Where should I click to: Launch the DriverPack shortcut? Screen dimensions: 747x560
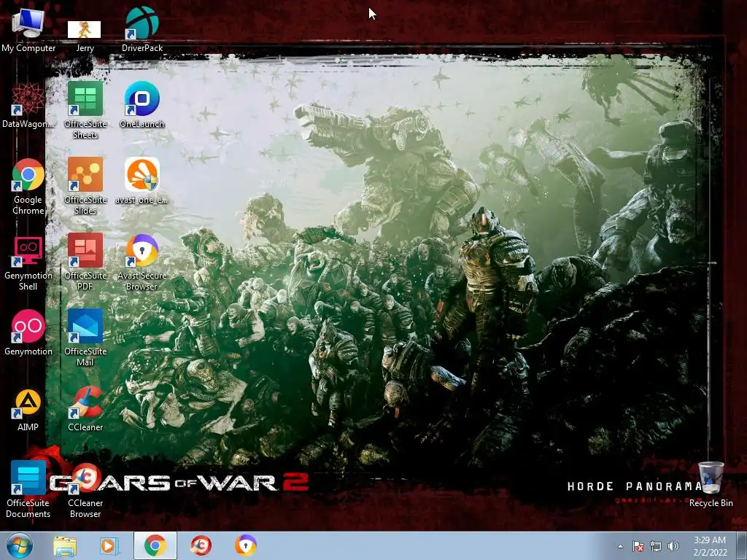(142, 29)
